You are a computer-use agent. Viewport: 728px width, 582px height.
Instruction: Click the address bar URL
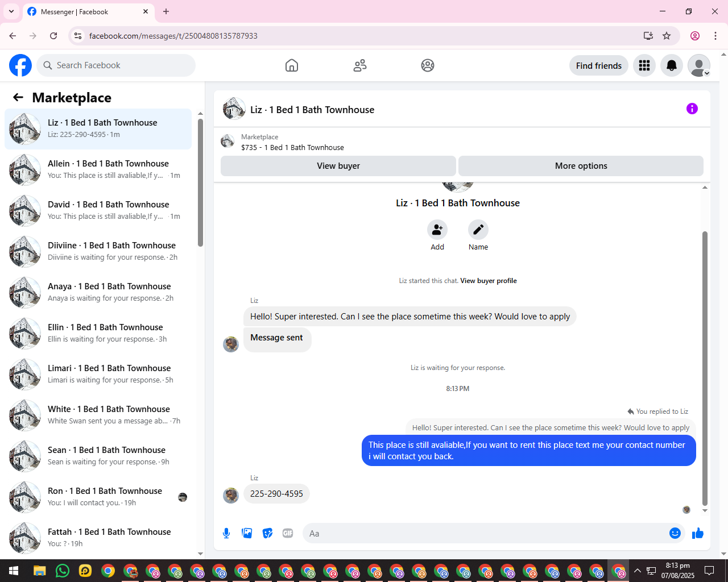pyautogui.click(x=173, y=36)
